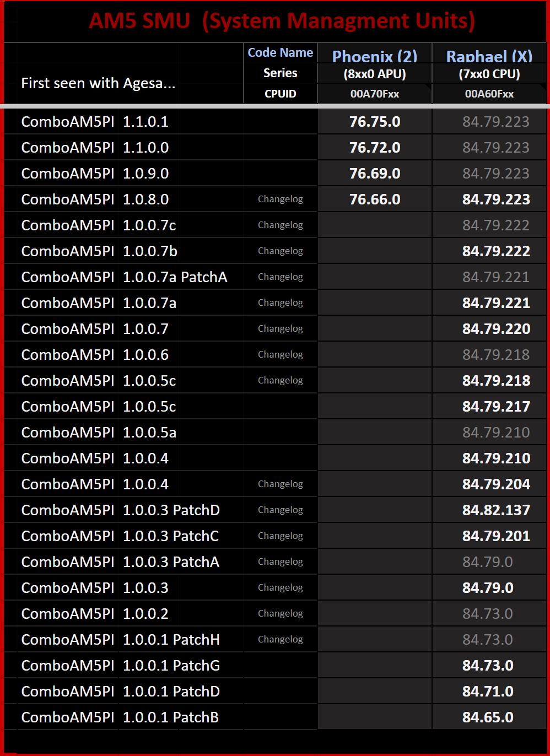
Task: Open the 1.0.0.6 Changelog link
Action: [x=280, y=354]
